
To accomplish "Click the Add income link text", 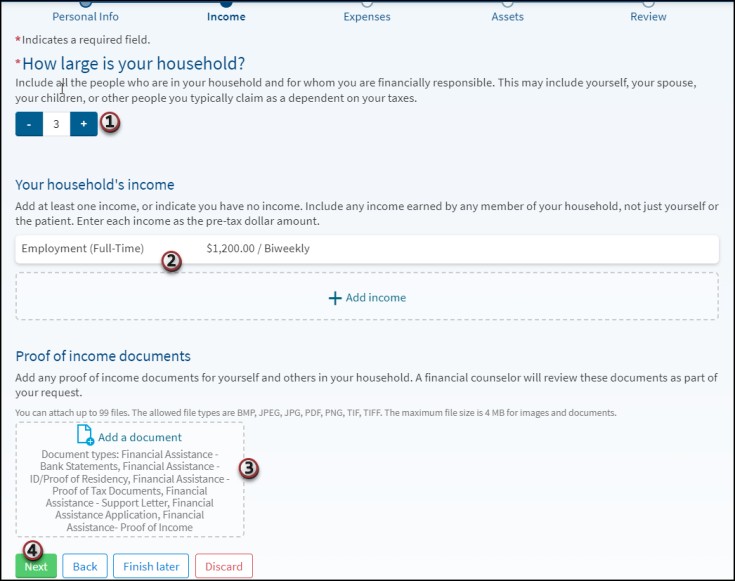I will 376,298.
